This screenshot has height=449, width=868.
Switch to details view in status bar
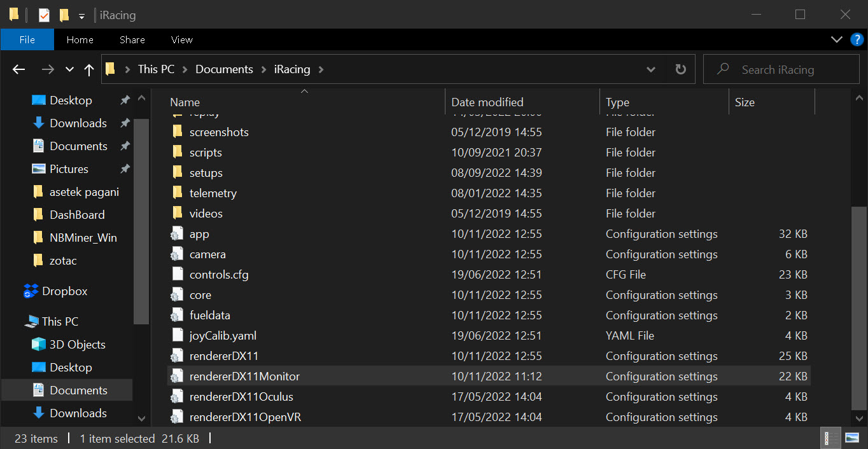831,438
